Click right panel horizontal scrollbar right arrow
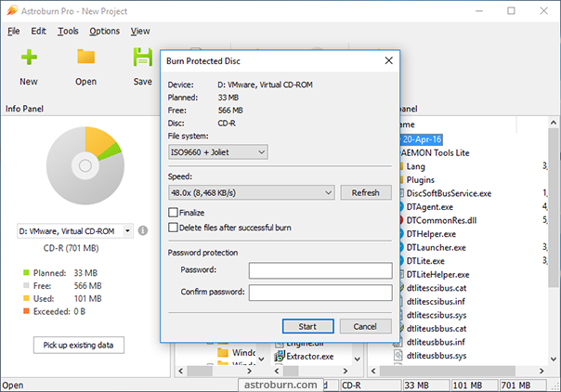The width and height of the screenshot is (561, 392). 541,371
